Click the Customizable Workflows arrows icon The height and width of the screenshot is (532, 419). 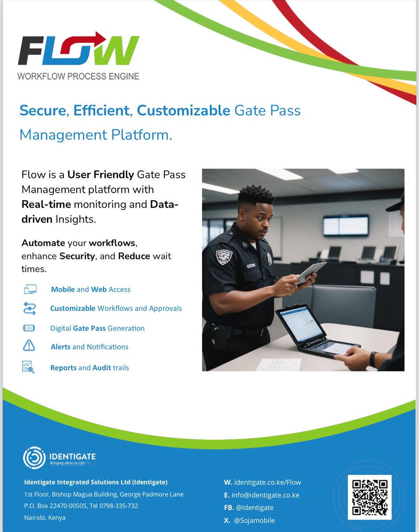(30, 308)
